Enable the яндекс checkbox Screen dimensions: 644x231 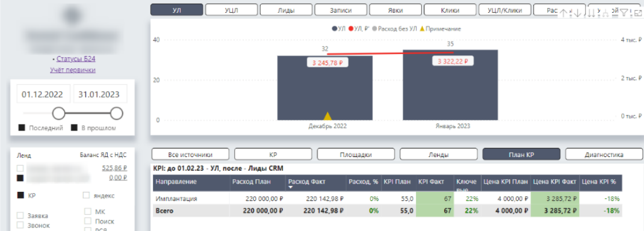[x=86, y=196]
